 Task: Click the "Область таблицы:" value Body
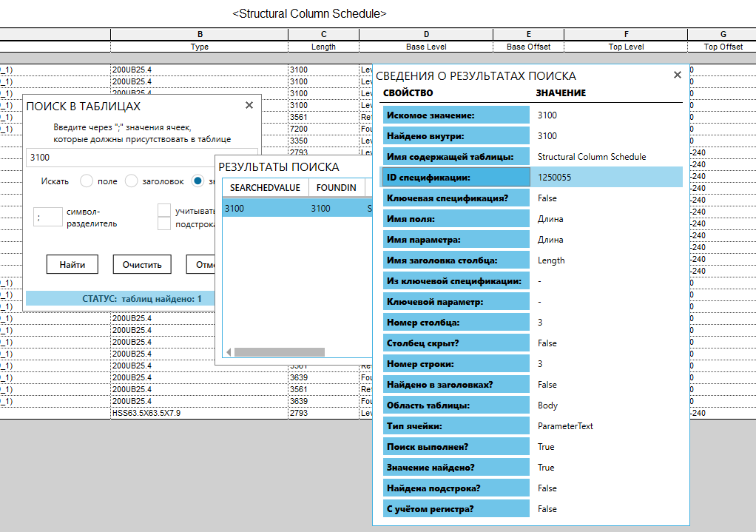click(x=547, y=405)
